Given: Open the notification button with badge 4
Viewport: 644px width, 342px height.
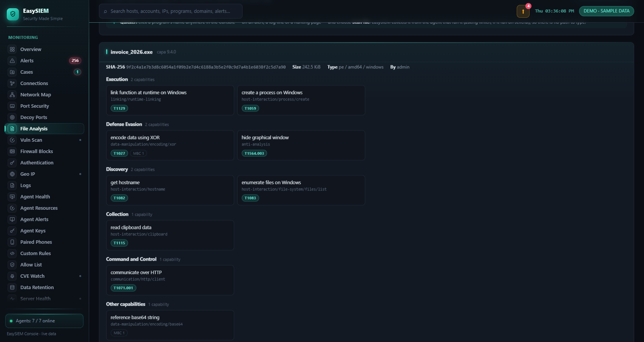Looking at the screenshot, I should (x=523, y=11).
